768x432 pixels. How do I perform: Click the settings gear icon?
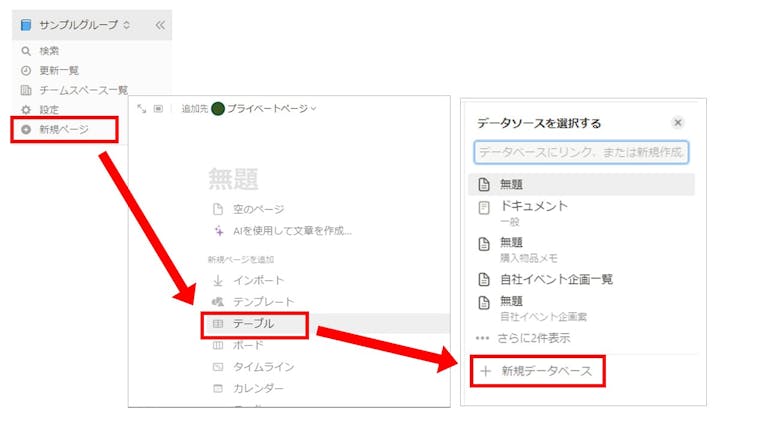point(26,110)
